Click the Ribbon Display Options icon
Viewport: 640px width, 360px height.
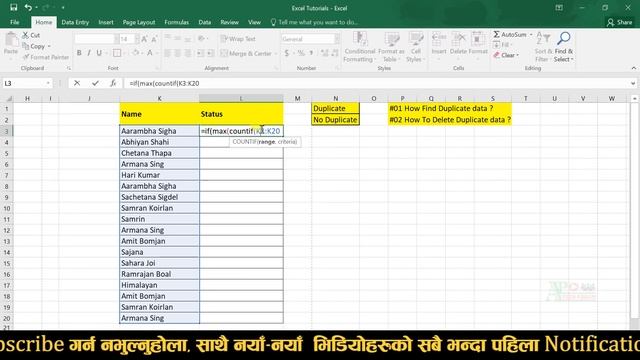pyautogui.click(x=559, y=8)
